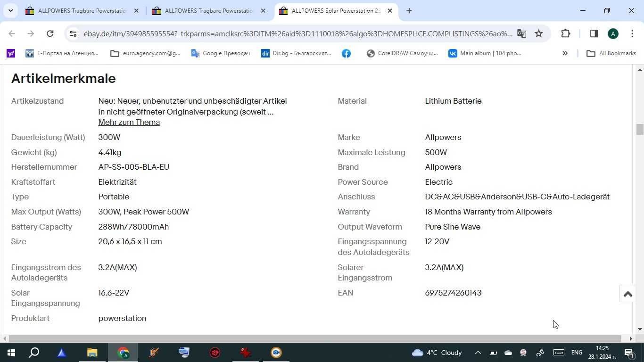
Task: Reload the current eBay page
Action: click(x=50, y=33)
